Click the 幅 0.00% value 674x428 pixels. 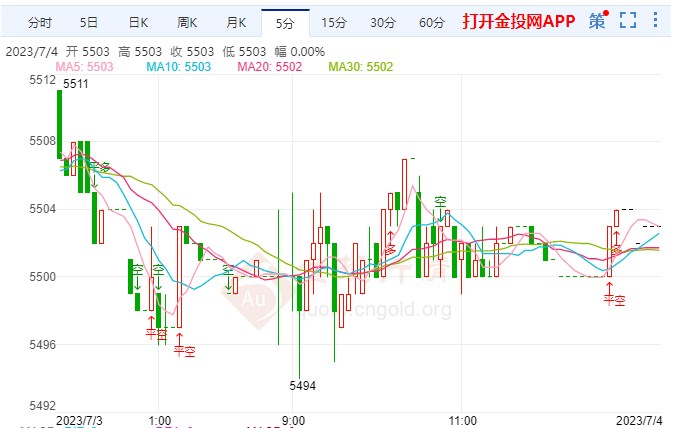point(300,52)
